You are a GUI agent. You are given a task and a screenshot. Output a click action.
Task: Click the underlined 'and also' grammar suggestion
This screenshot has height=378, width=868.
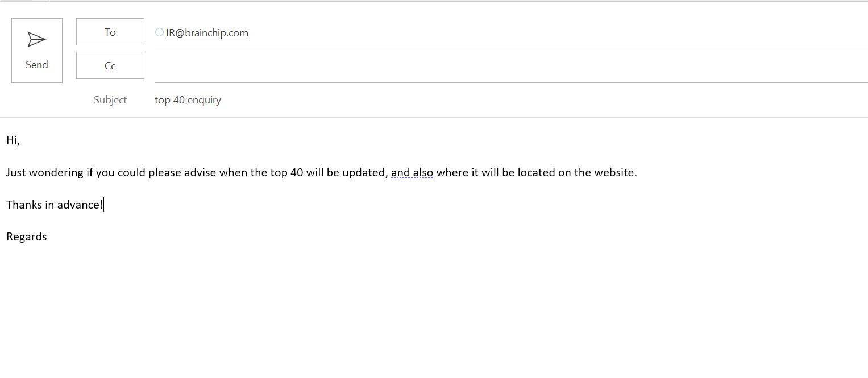click(412, 172)
